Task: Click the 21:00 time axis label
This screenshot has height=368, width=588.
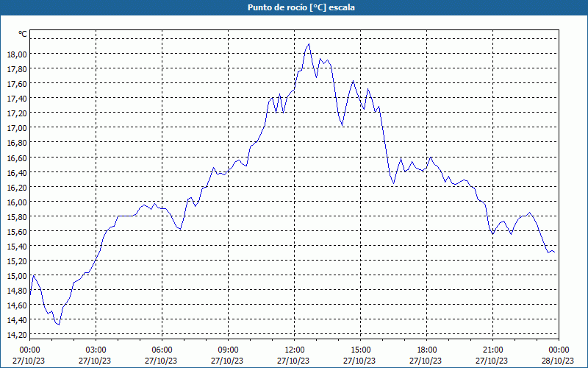Action: click(x=492, y=350)
